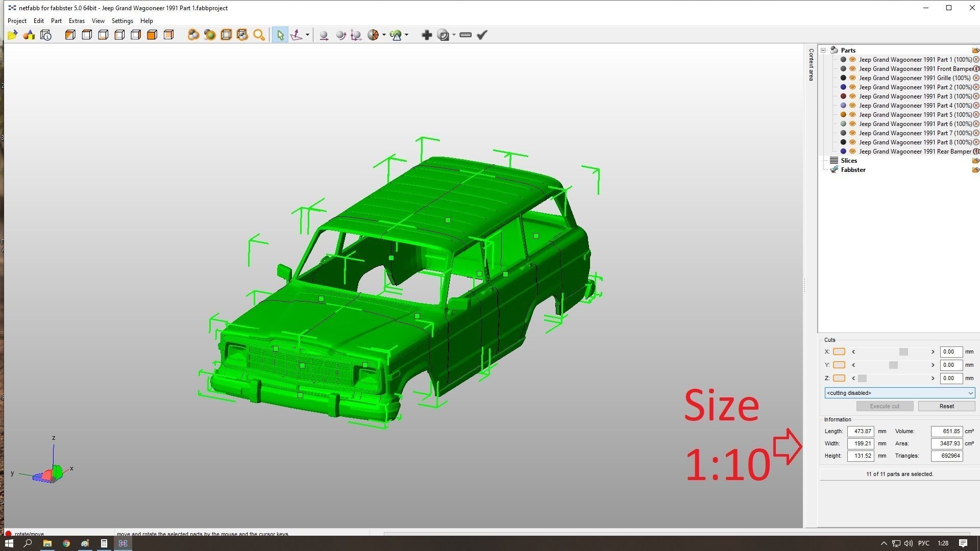Open Chrome from the Windows taskbar
The height and width of the screenshot is (551, 980).
[x=66, y=543]
